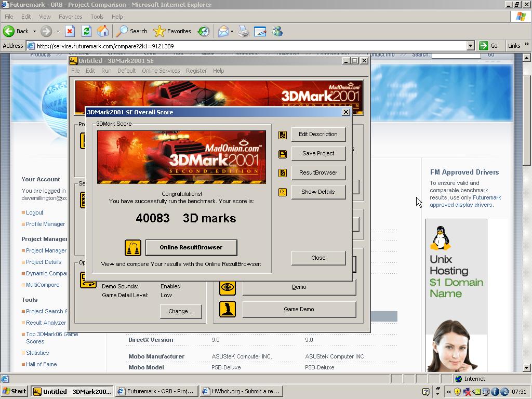
Task: Click the page scrollbar down arrow
Action: [527, 367]
